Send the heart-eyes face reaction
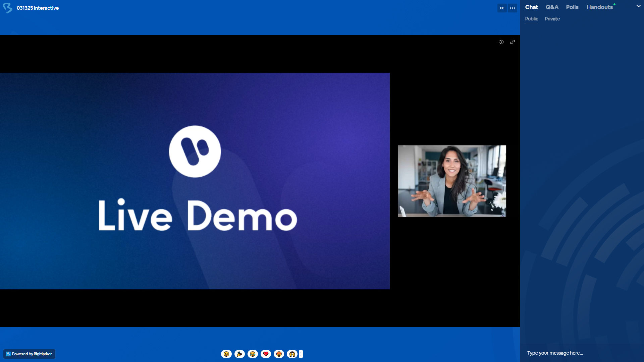The image size is (644, 362). click(279, 354)
